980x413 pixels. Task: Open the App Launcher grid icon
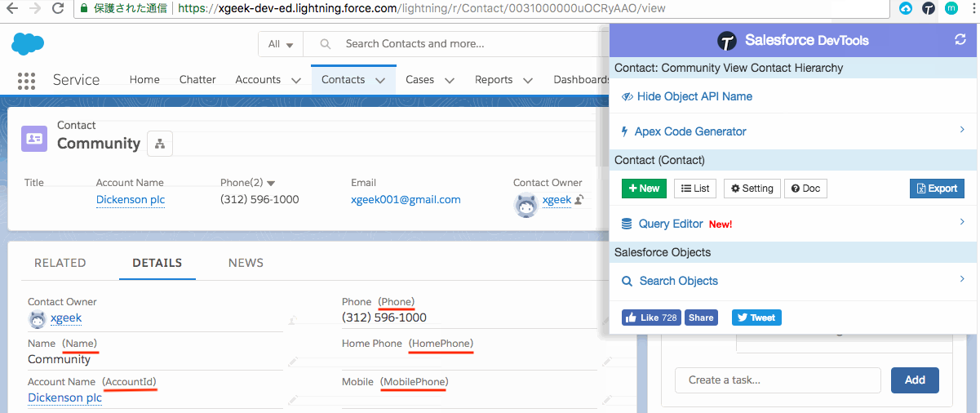click(26, 80)
